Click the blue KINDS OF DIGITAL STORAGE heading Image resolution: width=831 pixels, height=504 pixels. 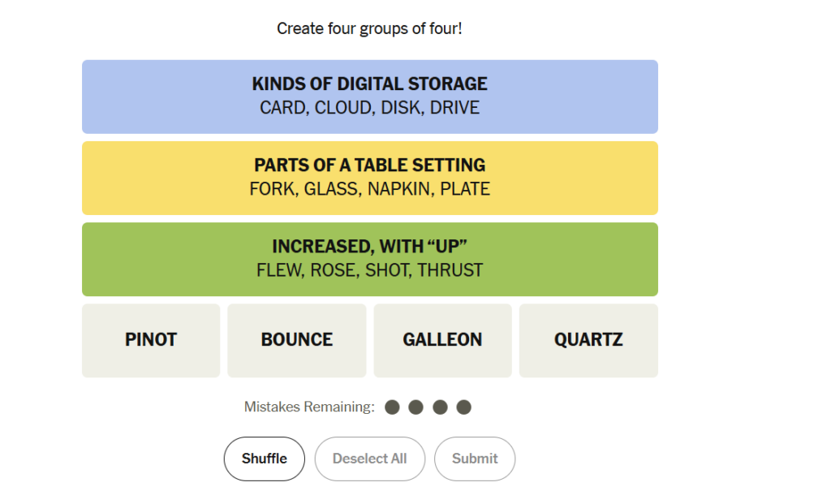[x=370, y=84]
